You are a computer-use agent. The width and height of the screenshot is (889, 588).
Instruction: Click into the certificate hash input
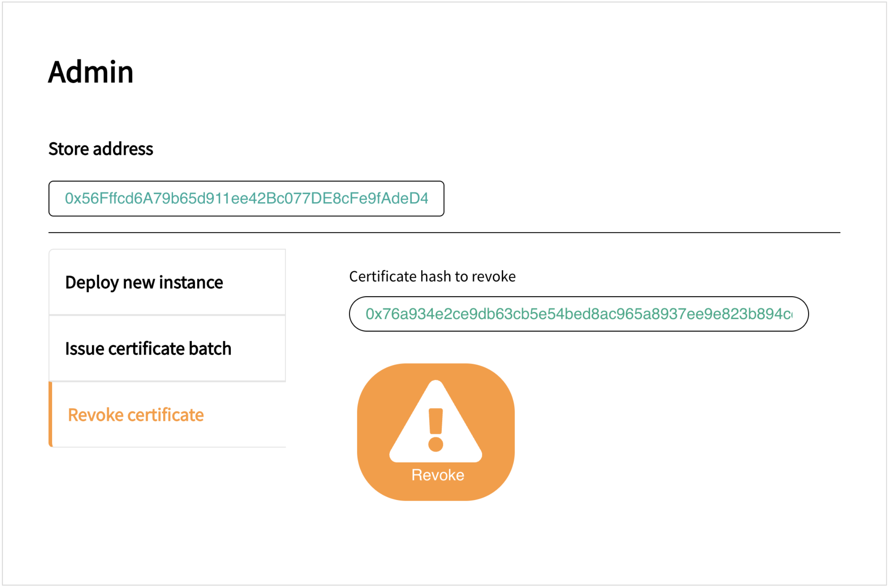pos(578,314)
